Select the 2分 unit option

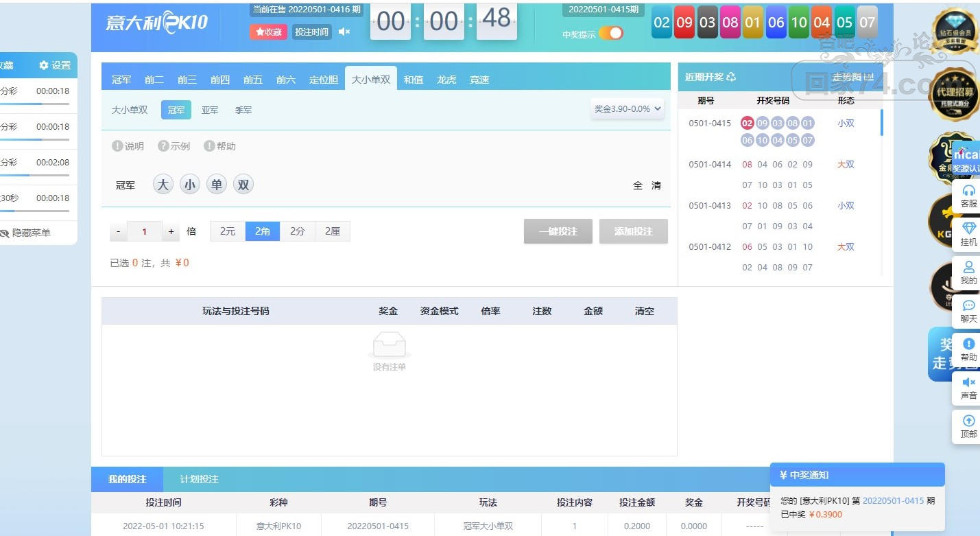(298, 231)
